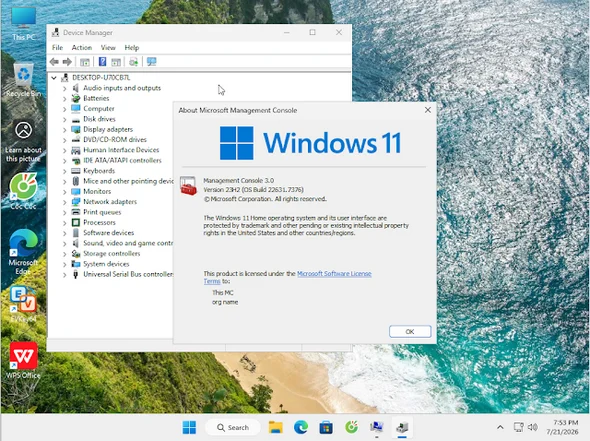Screen dimensions: 590x441
Task: Click the Windows Start button
Action: 189,427
